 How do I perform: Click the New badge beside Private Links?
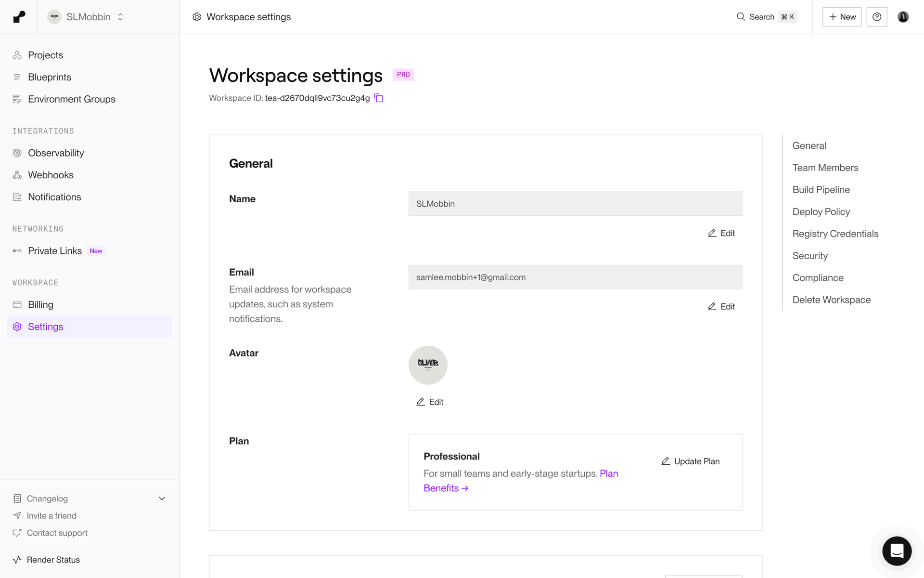(96, 251)
